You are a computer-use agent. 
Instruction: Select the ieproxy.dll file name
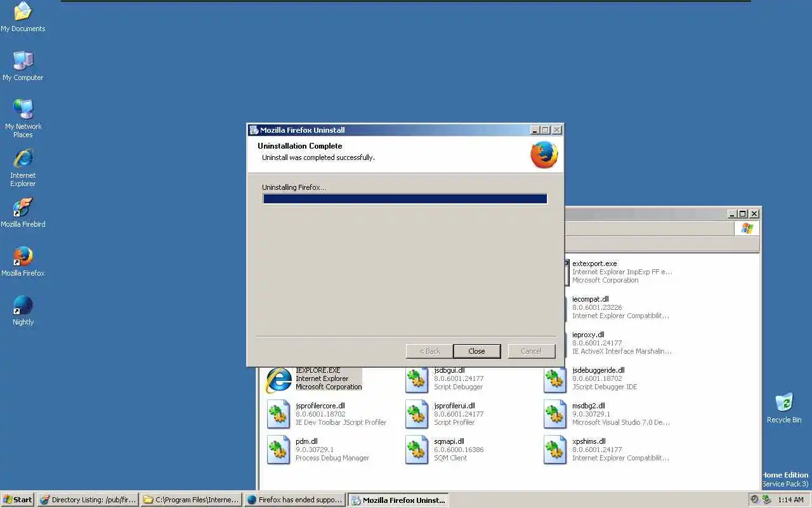tap(588, 335)
